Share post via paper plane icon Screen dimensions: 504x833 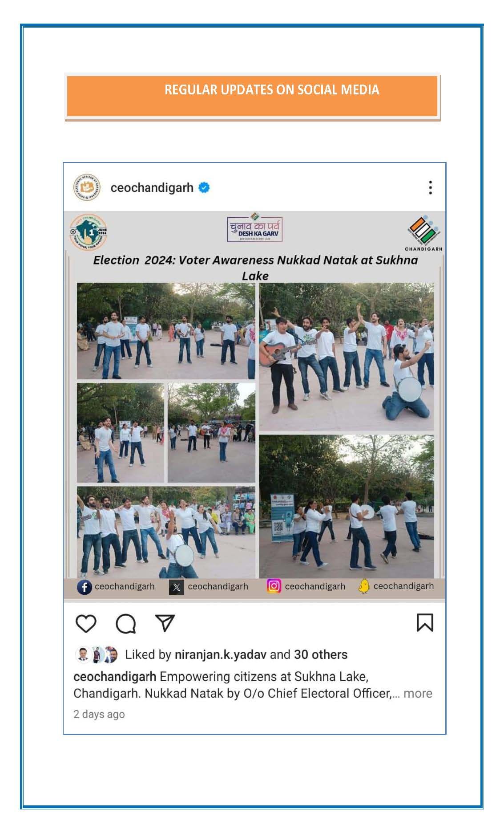point(165,623)
